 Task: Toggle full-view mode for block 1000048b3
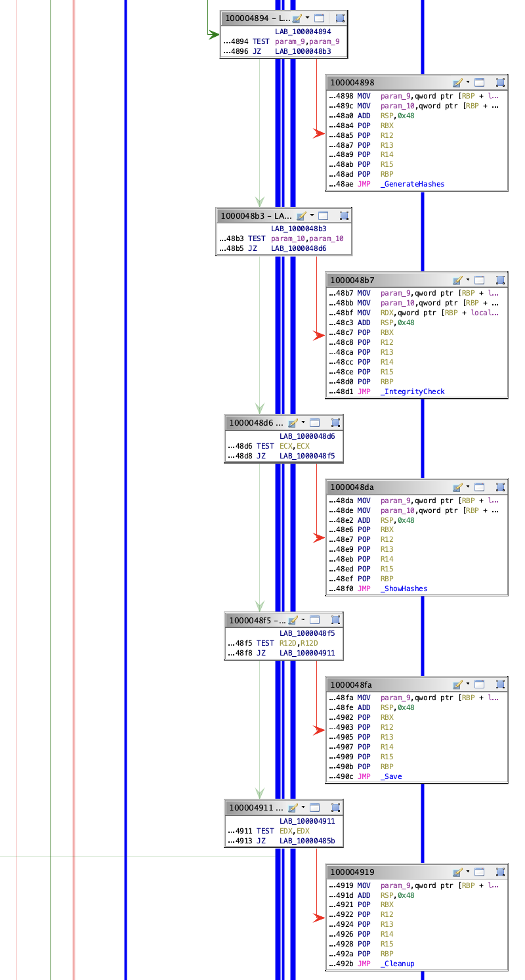(324, 215)
